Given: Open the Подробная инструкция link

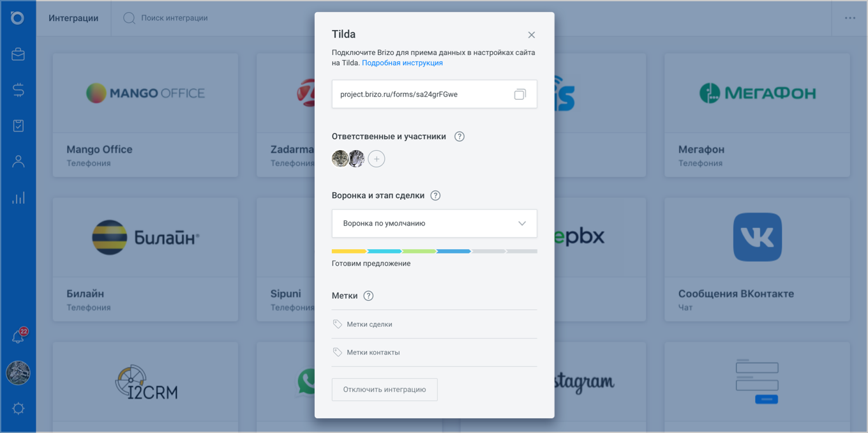Looking at the screenshot, I should point(402,63).
